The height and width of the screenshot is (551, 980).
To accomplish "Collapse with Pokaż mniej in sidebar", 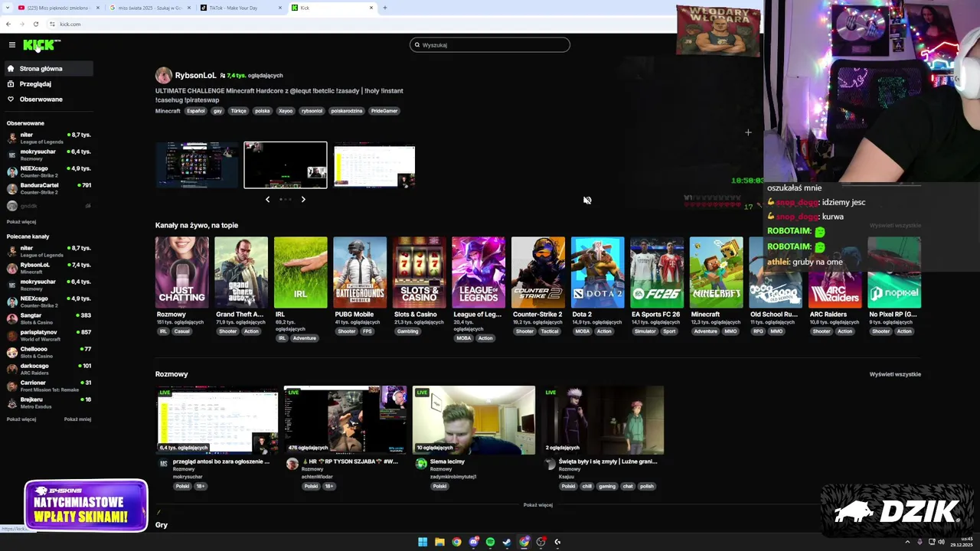I will coord(77,419).
